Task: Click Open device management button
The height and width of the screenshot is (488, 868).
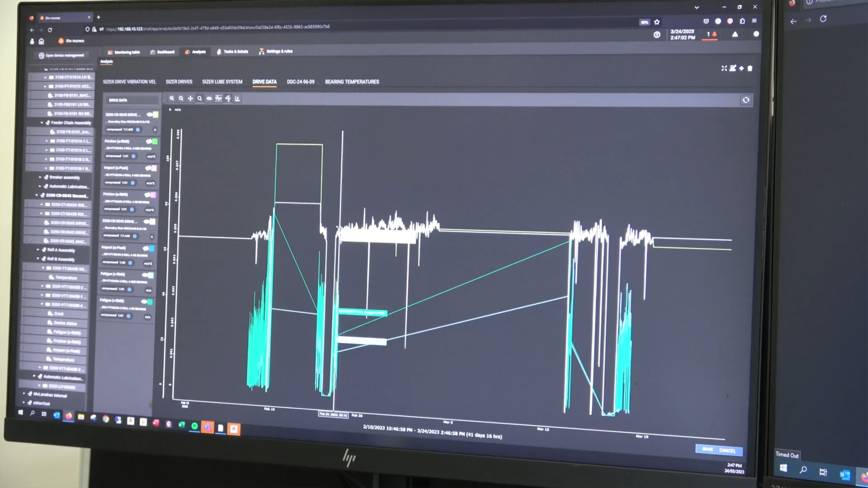Action: 61,56
